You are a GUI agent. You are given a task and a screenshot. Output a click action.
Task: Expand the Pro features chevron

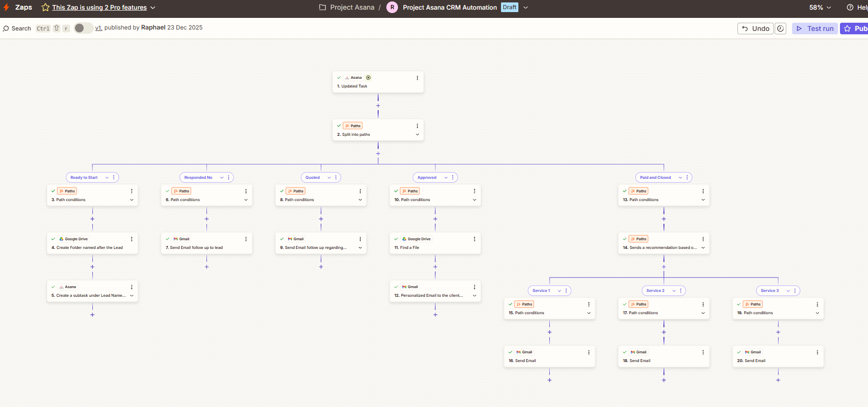[153, 7]
